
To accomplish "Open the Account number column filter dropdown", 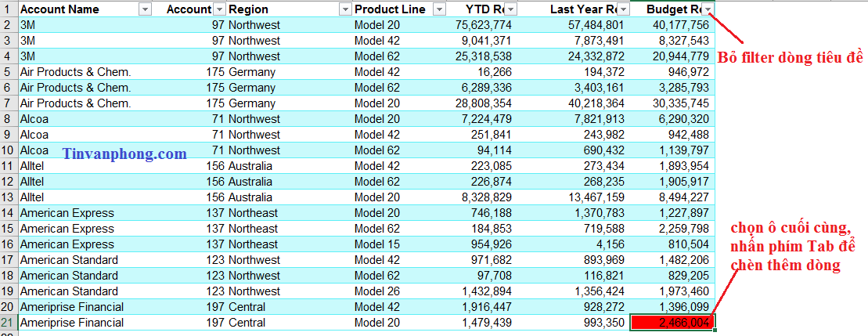I will [x=220, y=9].
